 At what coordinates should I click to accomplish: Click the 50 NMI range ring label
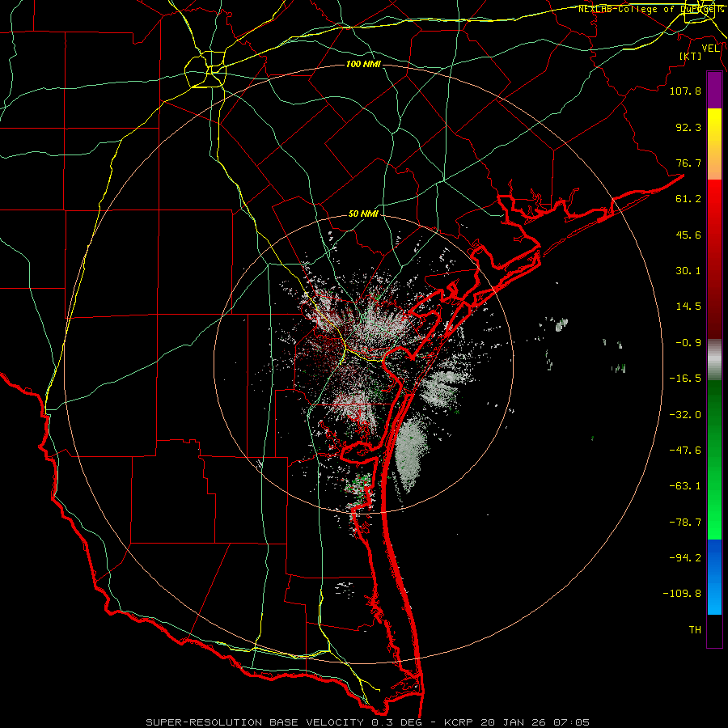tap(363, 214)
